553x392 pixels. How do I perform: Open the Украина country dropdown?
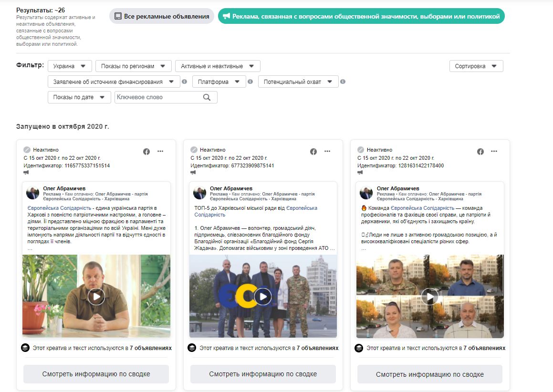click(x=70, y=66)
